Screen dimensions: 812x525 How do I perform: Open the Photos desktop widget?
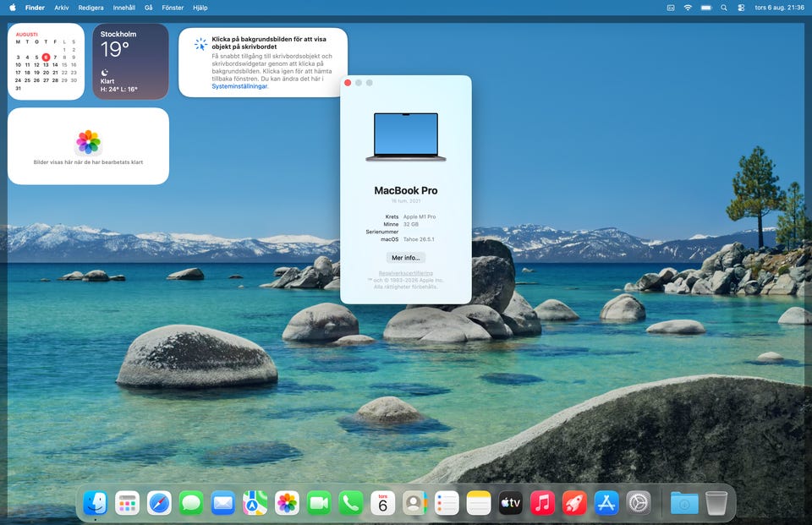(x=89, y=146)
